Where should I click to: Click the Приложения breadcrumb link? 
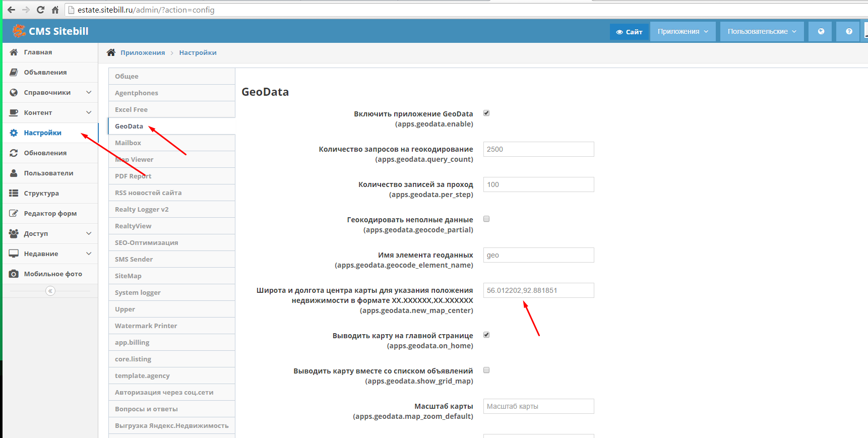(143, 52)
